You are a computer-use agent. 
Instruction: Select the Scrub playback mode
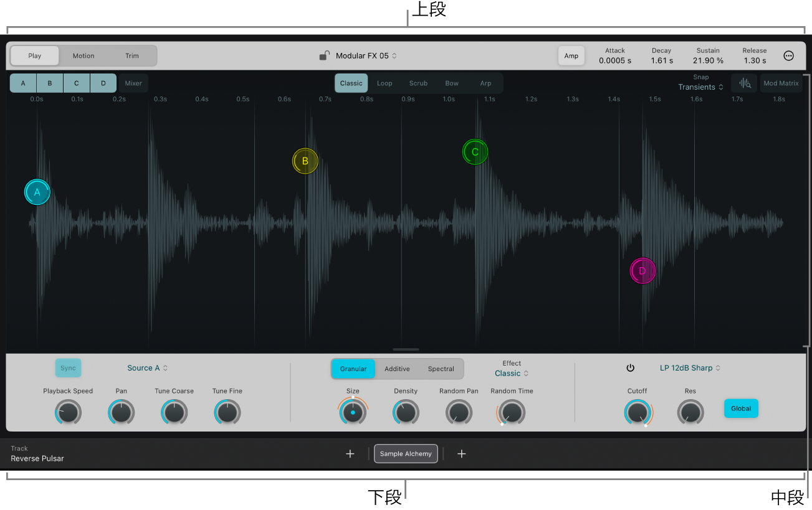click(x=418, y=83)
